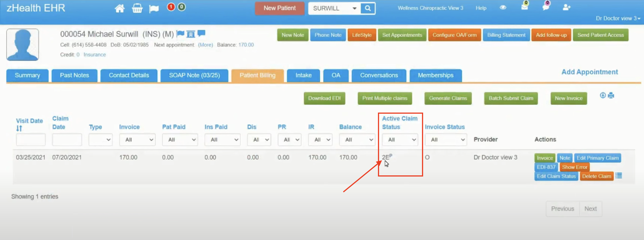
Task: Sort by Visit Date arrows
Action: [x=19, y=128]
